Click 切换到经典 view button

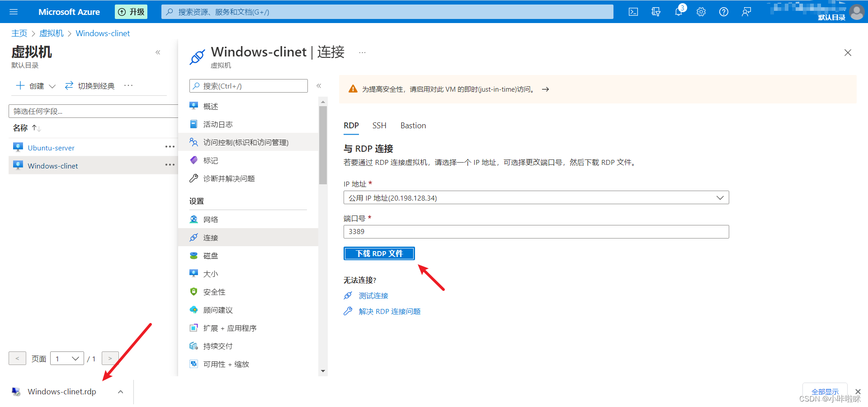coord(90,86)
